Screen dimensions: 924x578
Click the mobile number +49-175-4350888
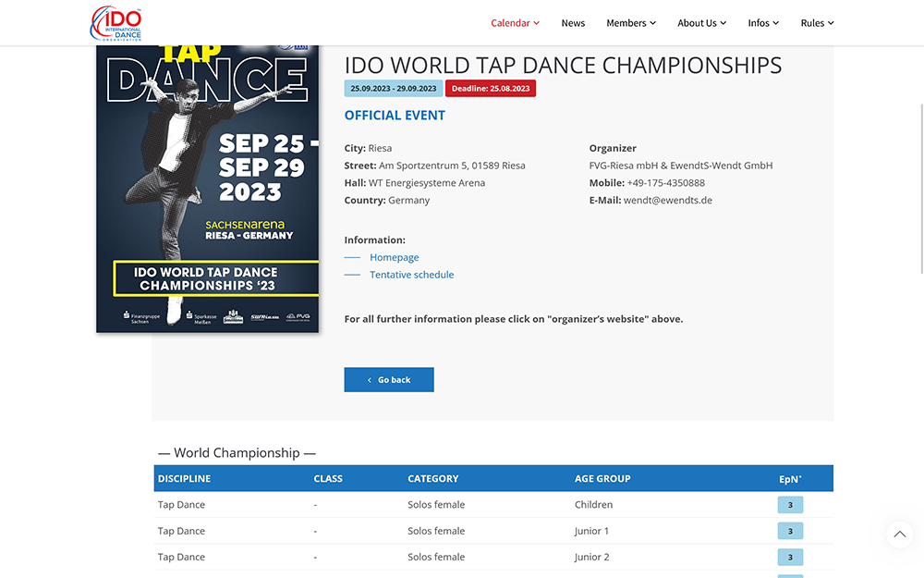pos(666,183)
